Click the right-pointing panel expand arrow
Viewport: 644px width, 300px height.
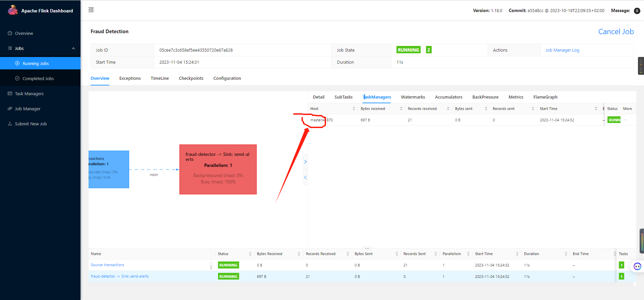click(x=305, y=162)
